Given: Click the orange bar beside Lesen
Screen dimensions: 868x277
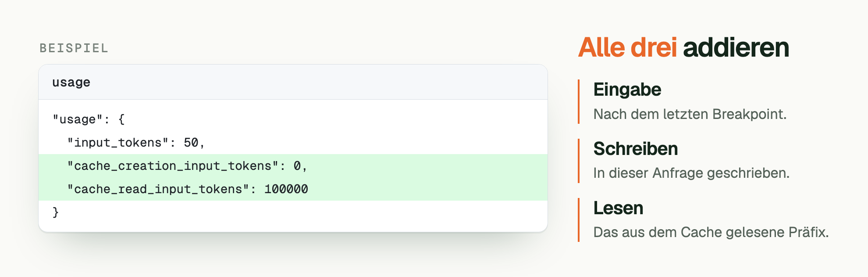Looking at the screenshot, I should tap(579, 220).
